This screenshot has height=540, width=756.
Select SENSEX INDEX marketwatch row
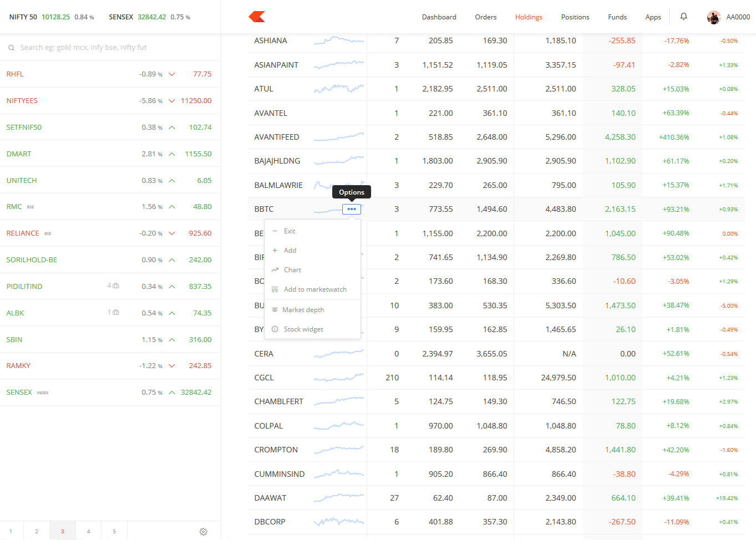pyautogui.click(x=110, y=393)
